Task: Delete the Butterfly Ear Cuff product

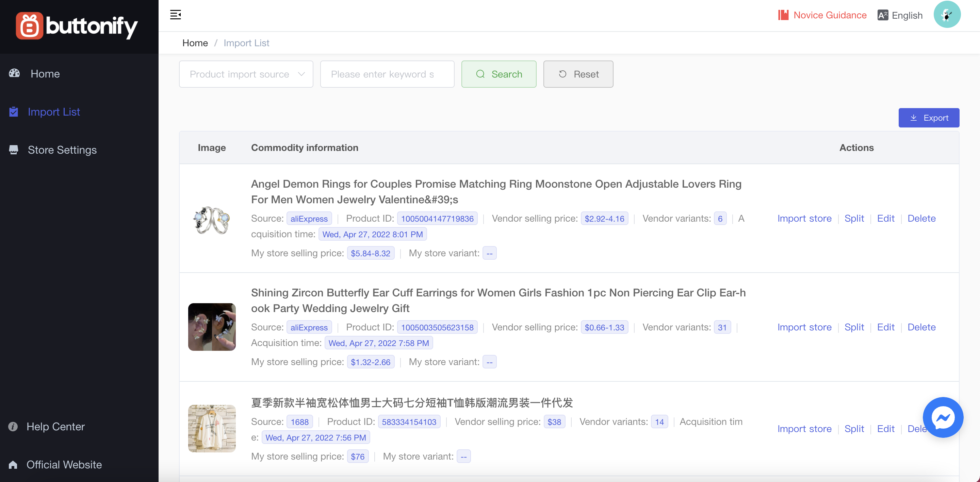Action: point(921,327)
